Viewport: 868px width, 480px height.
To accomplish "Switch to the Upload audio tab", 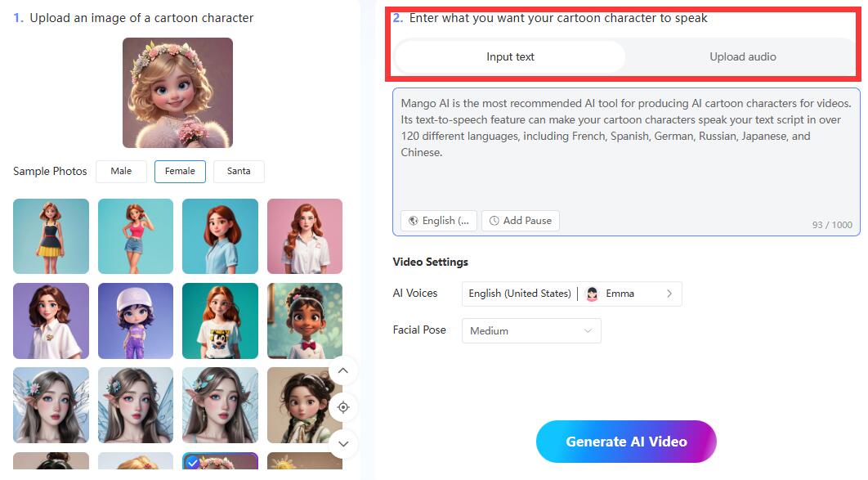I will [x=742, y=56].
